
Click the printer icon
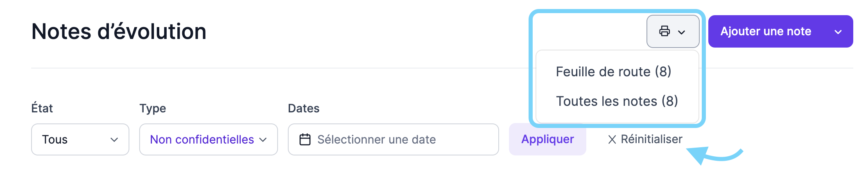pos(665,31)
